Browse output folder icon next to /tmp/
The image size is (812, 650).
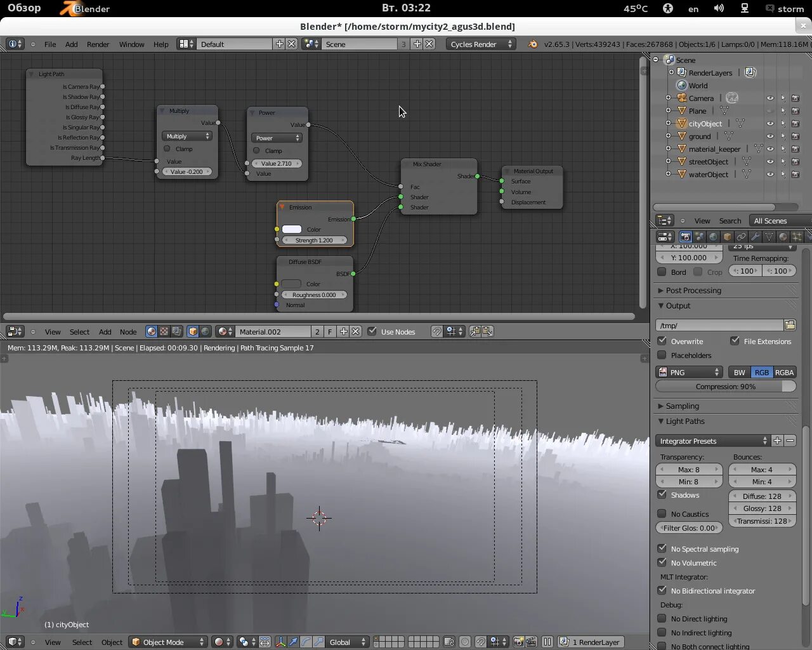pyautogui.click(x=790, y=325)
